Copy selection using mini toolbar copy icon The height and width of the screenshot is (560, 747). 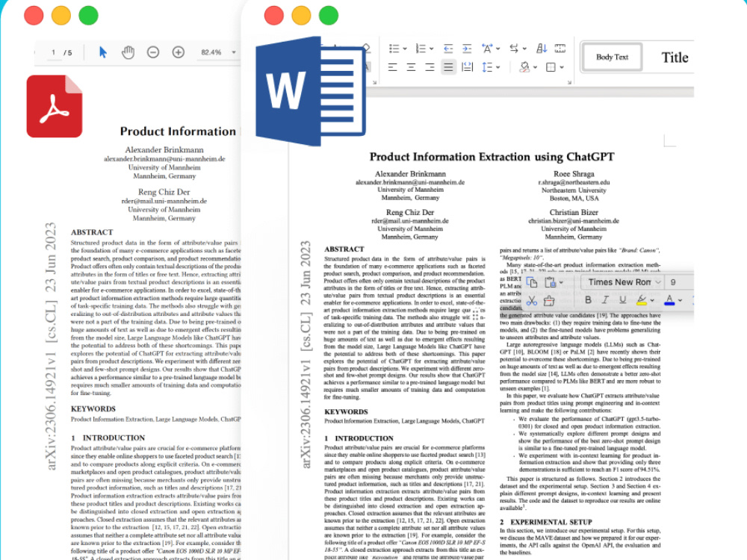(532, 282)
